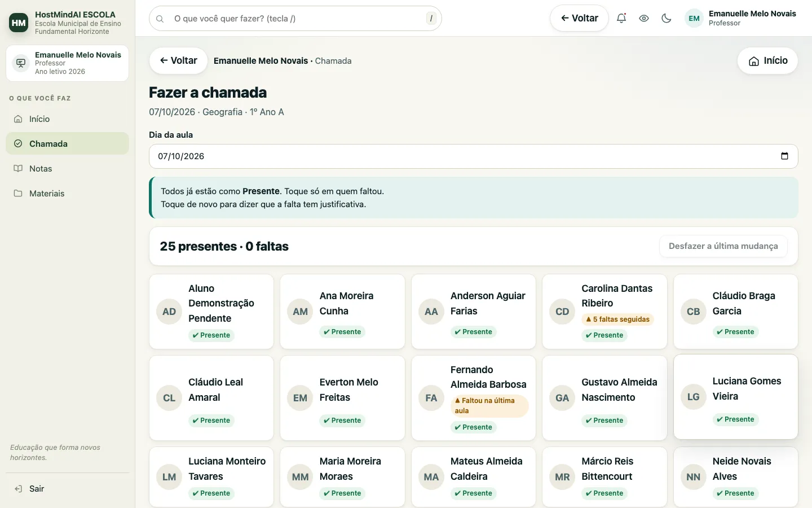This screenshot has width=812, height=508.
Task: Select Mateus Almeida Caldeira card
Action: click(x=474, y=477)
